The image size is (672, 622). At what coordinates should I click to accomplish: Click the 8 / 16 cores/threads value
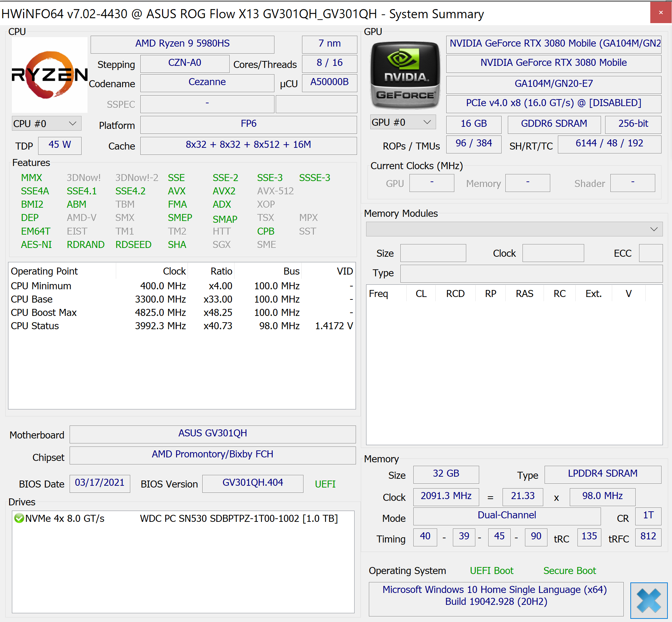coord(329,63)
